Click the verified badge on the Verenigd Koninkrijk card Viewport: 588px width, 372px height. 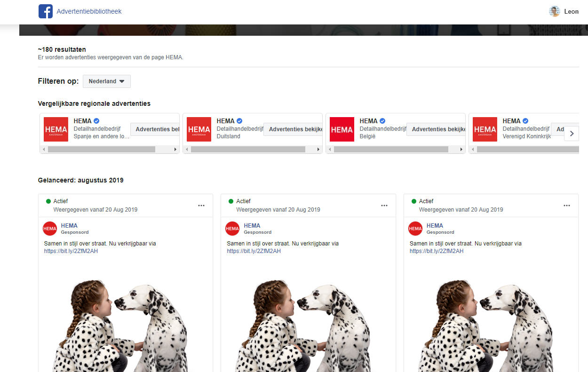coord(525,121)
